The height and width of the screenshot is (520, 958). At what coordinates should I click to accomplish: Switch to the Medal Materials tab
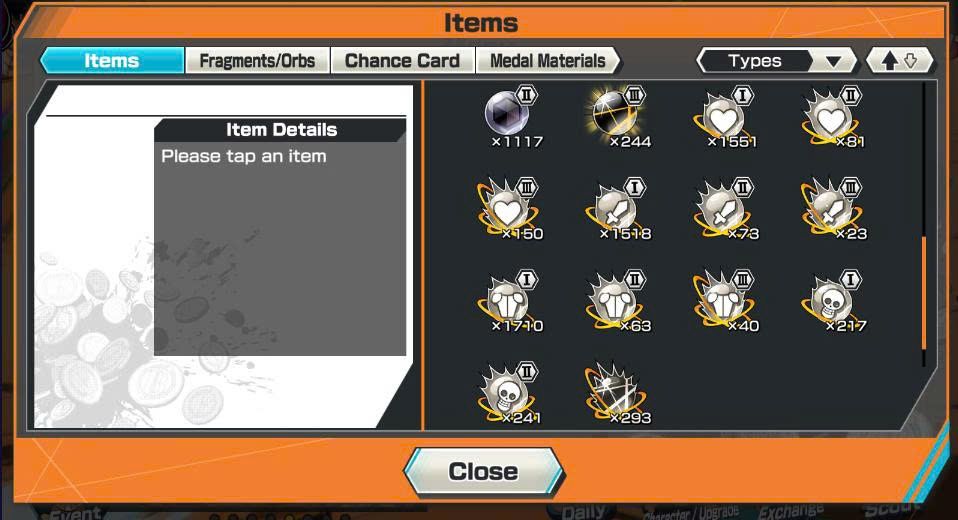[x=547, y=60]
